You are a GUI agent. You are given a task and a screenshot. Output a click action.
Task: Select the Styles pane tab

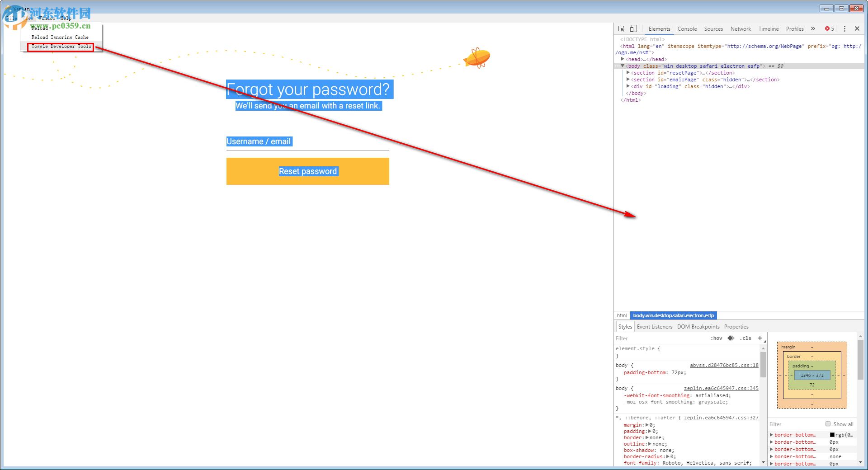coord(625,327)
